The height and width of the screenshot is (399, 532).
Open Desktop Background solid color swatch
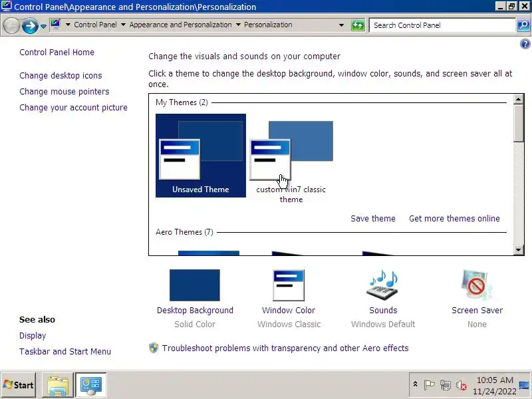[195, 285]
